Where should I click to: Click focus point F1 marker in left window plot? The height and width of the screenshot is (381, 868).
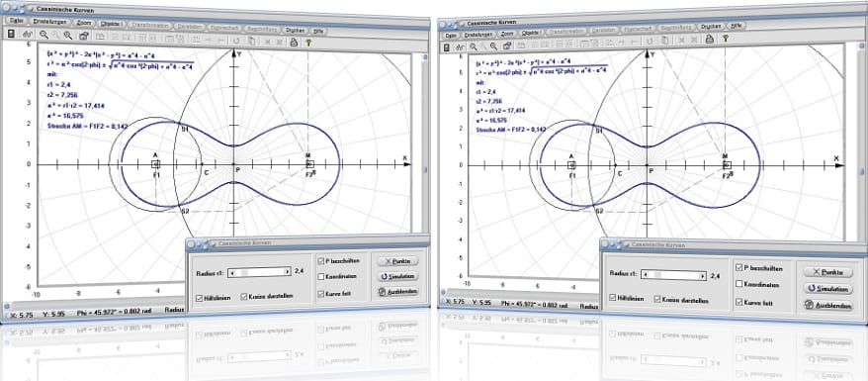pos(156,164)
